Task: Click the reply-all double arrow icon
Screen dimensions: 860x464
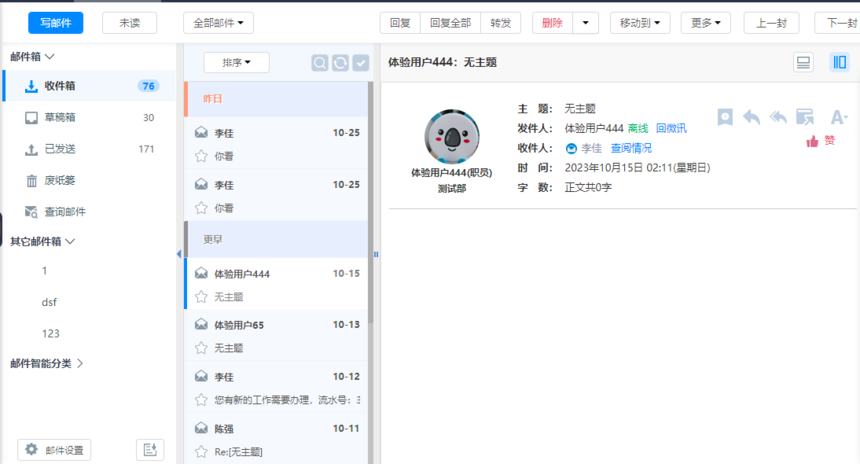Action: click(777, 118)
